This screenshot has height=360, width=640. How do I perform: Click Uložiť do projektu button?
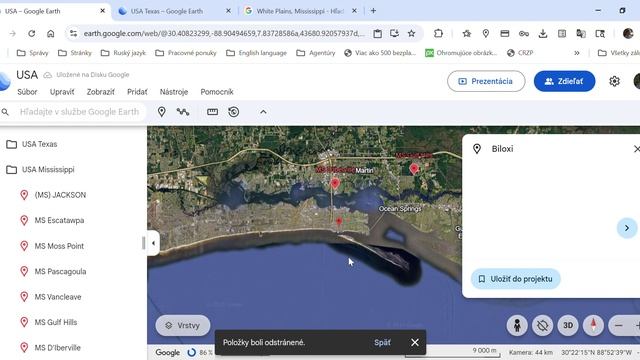pos(516,279)
